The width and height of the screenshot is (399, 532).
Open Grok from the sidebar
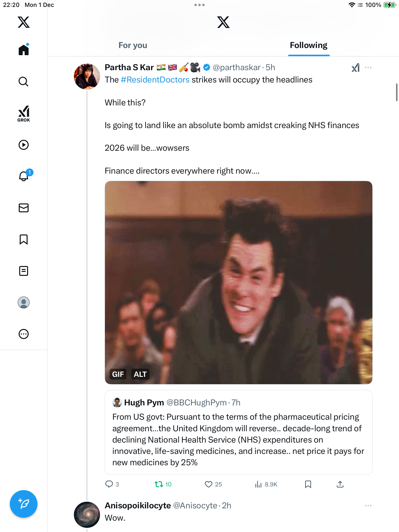click(x=24, y=114)
